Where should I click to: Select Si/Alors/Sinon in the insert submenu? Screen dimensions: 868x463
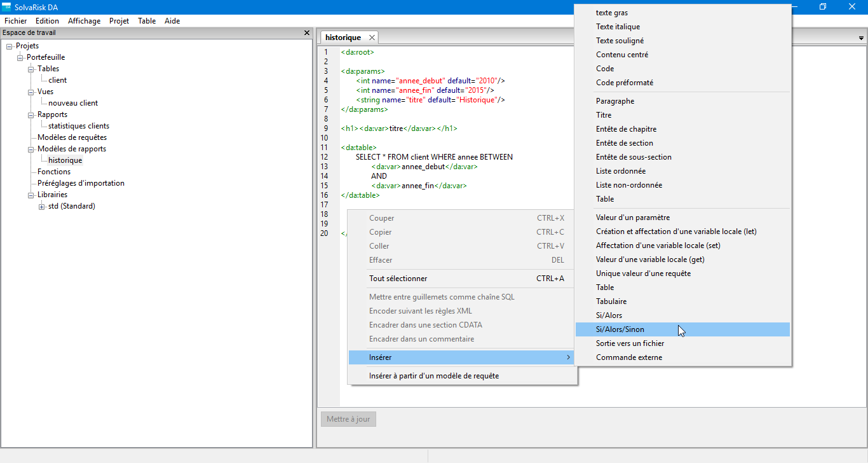click(x=620, y=329)
